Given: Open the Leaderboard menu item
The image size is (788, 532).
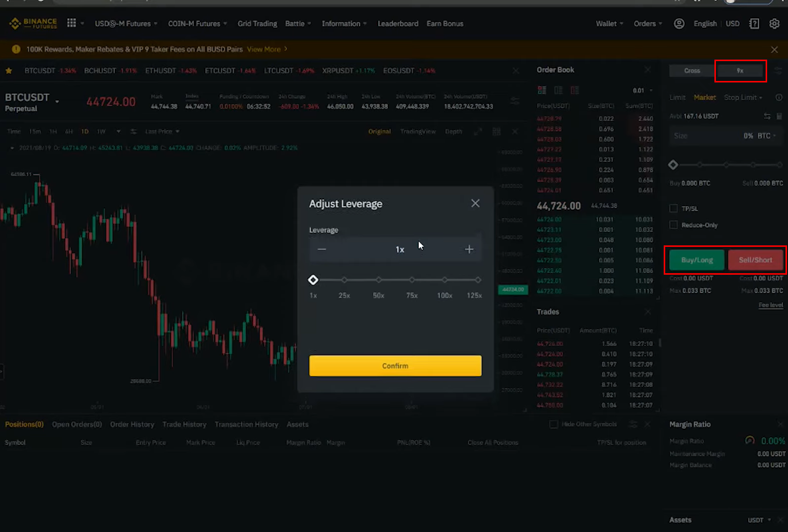Looking at the screenshot, I should coord(398,23).
